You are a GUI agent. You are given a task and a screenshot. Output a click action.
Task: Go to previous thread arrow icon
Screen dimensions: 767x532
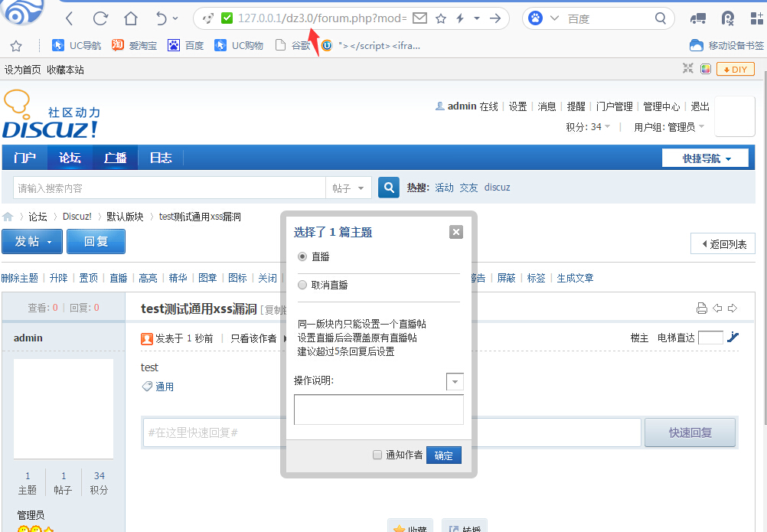(x=717, y=308)
